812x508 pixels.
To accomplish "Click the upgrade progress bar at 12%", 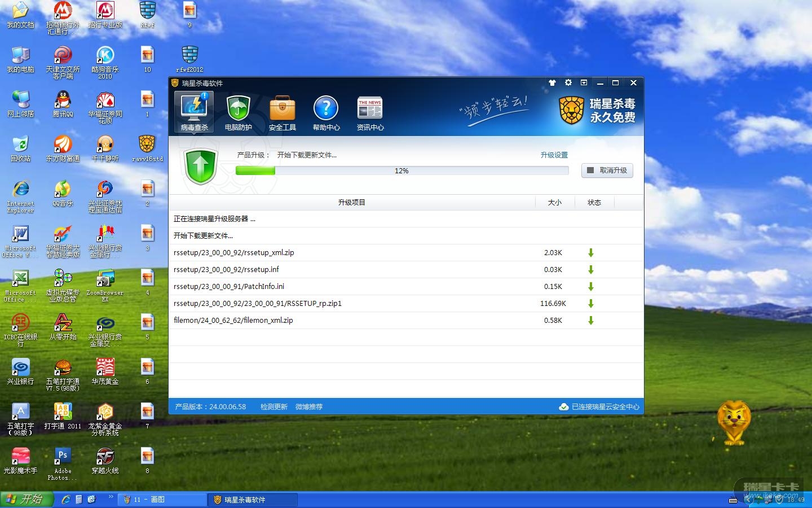I will pos(401,170).
